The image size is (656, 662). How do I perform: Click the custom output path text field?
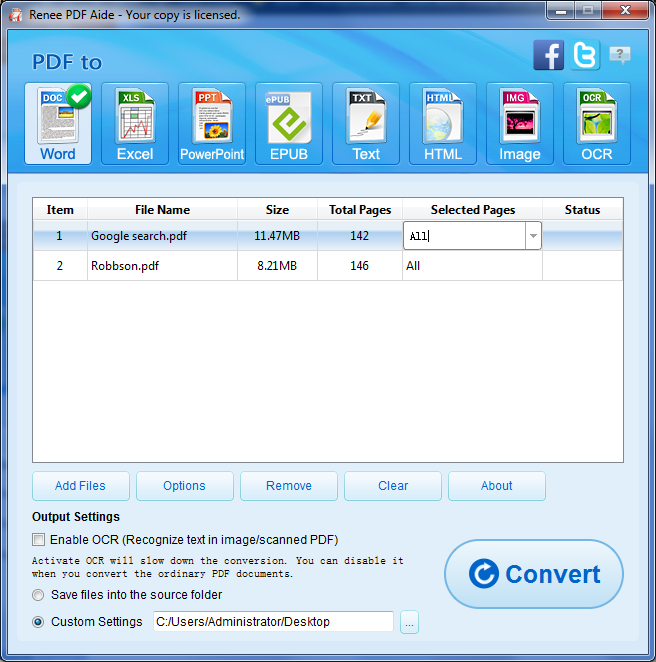coord(272,622)
